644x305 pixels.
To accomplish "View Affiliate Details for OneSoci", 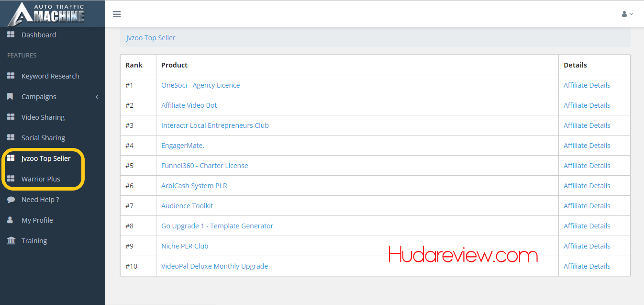I will [587, 85].
